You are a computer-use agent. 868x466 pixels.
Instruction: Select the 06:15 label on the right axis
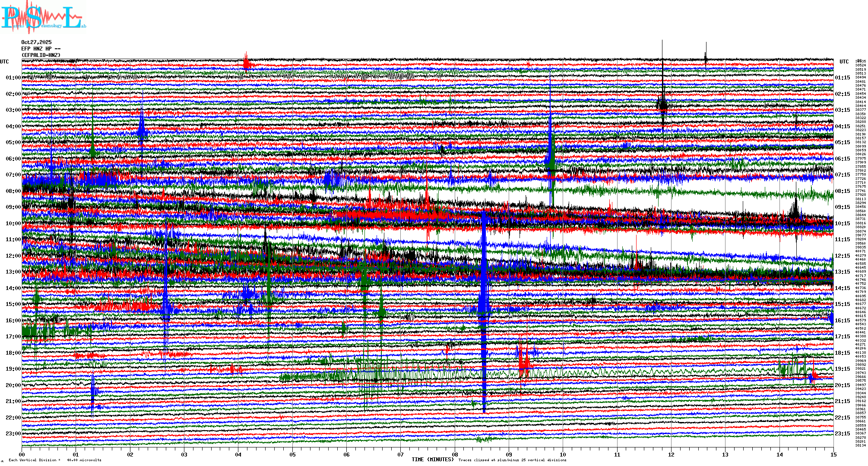click(x=842, y=159)
